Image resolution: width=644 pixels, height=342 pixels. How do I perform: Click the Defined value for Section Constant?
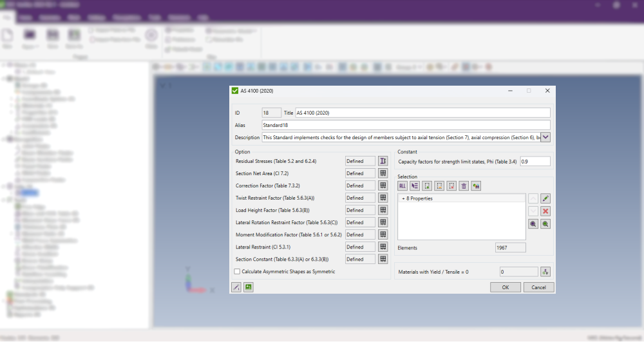click(x=360, y=259)
